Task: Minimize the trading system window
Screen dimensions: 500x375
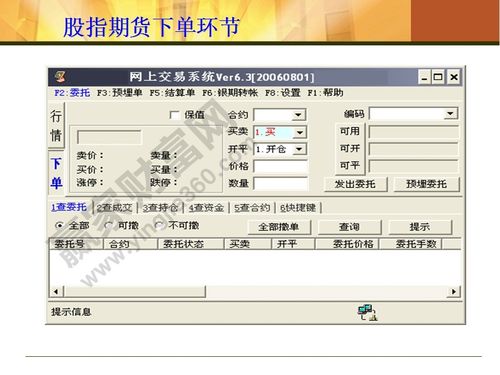Action: (424, 78)
